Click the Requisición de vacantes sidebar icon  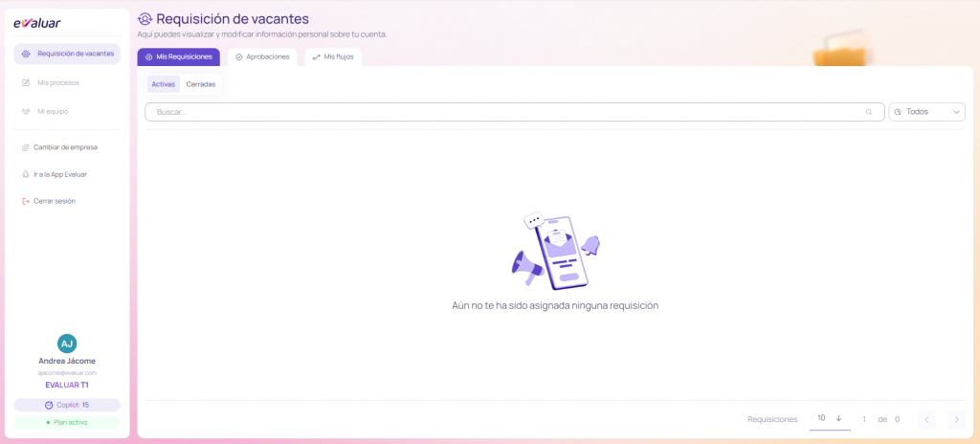[x=26, y=54]
